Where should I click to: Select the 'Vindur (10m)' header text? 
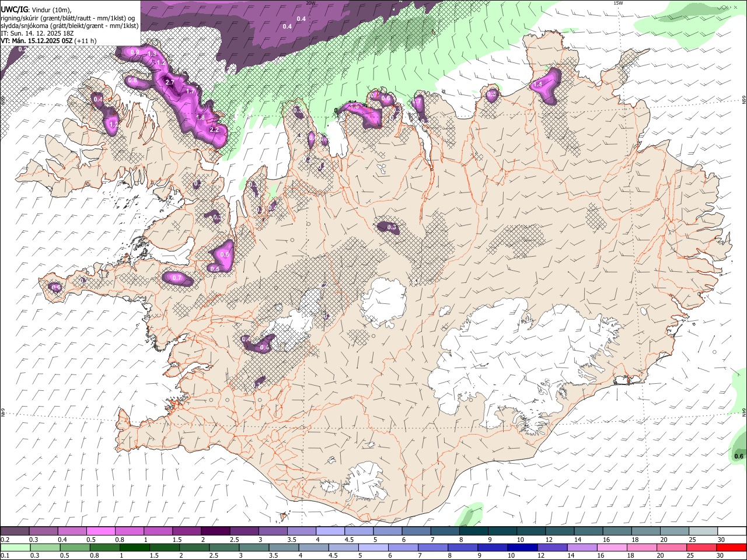[x=51, y=10]
